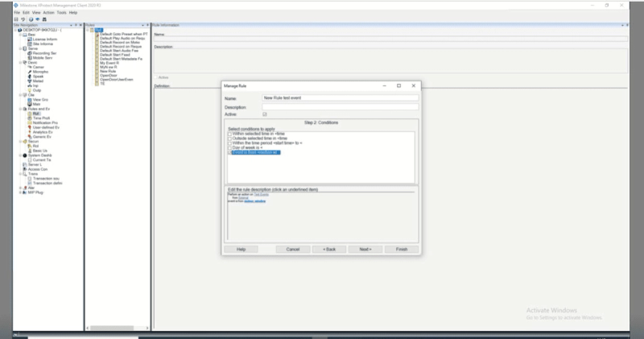Viewport: 644px width, 339px height.
Task: Collapse the Security tree node
Action: [20, 142]
